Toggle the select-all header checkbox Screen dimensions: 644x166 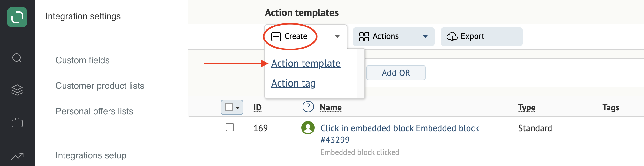229,107
